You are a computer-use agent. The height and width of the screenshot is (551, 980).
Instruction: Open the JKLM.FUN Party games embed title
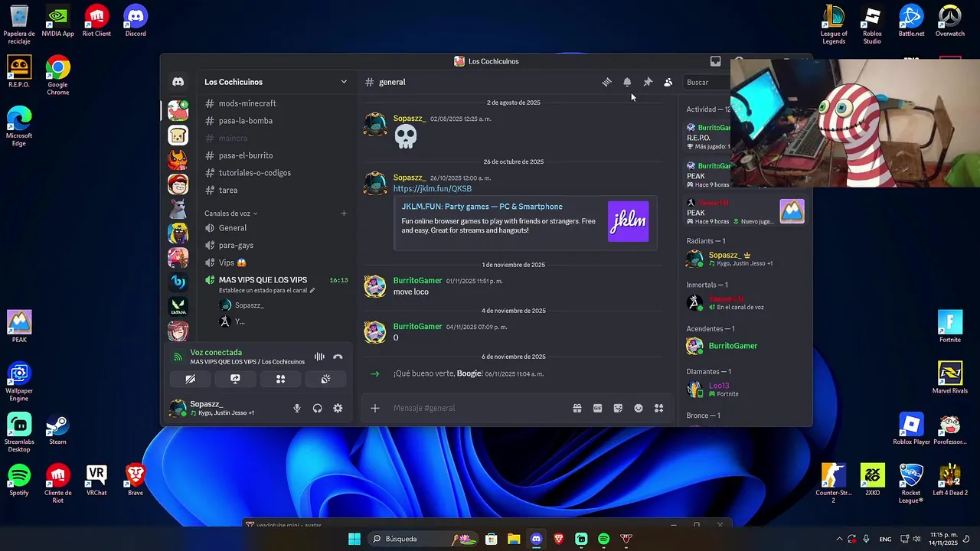pyautogui.click(x=482, y=207)
